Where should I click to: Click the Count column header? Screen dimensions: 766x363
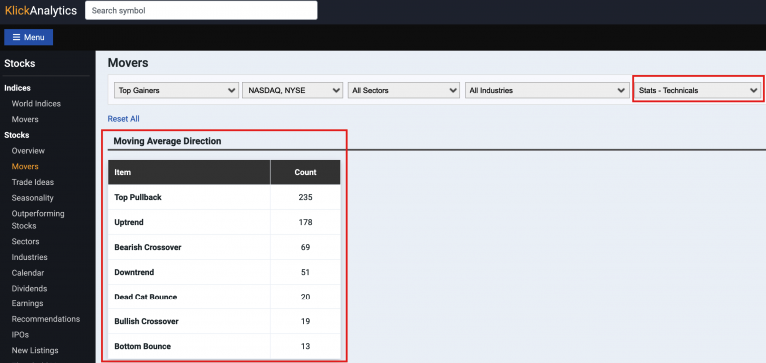pyautogui.click(x=305, y=172)
